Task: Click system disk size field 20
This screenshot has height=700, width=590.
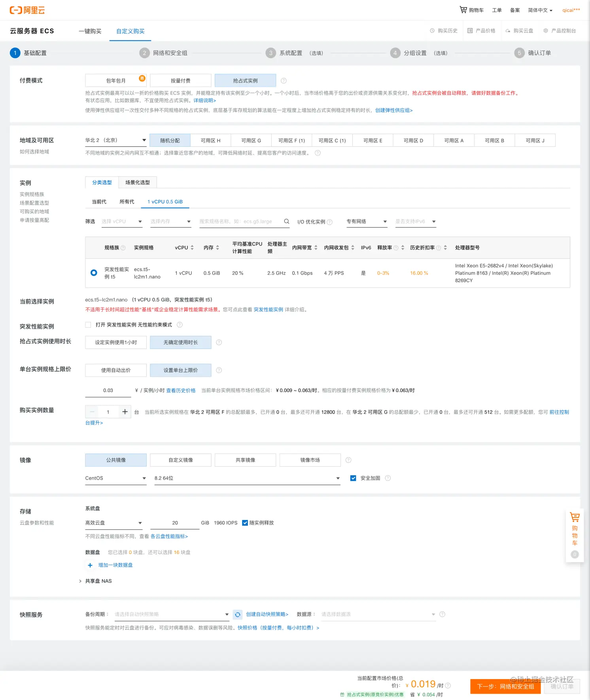Action: click(x=175, y=523)
